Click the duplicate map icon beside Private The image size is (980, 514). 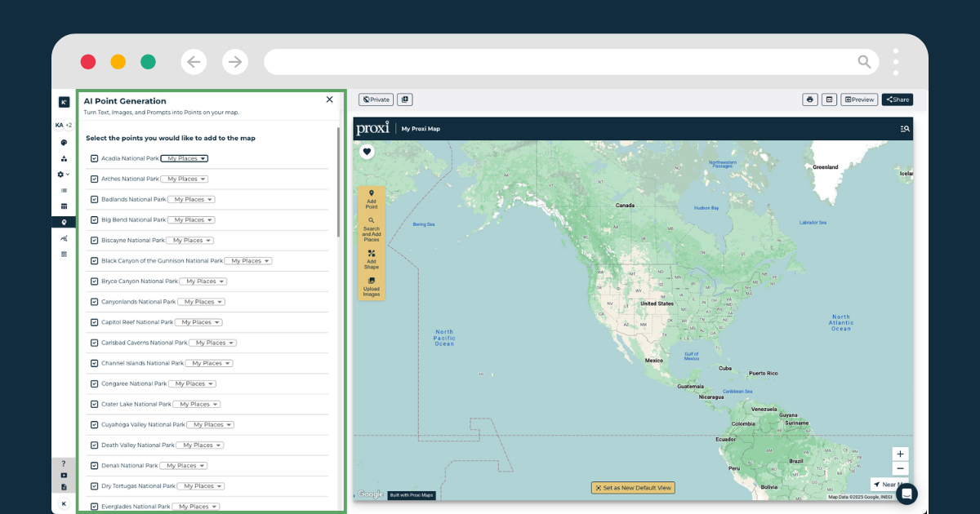404,100
